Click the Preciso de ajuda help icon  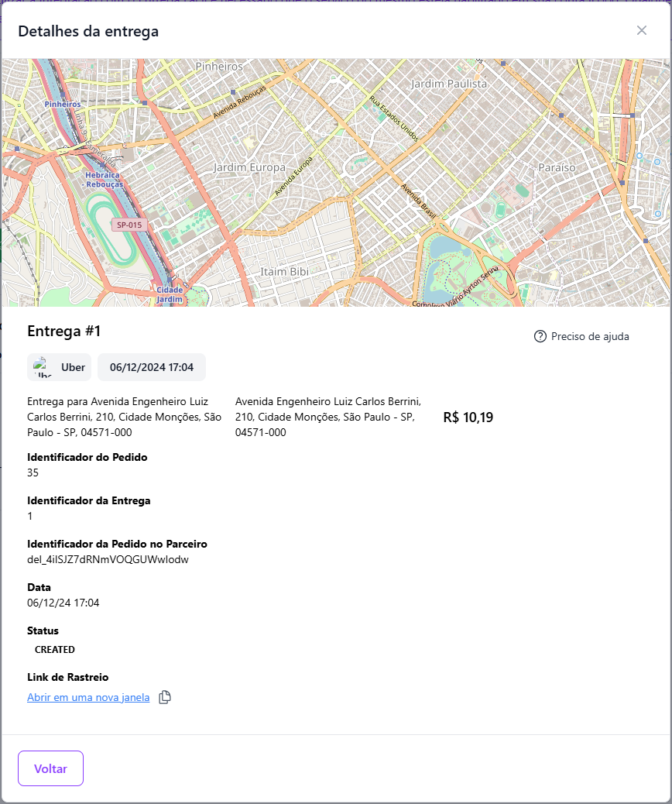point(540,337)
